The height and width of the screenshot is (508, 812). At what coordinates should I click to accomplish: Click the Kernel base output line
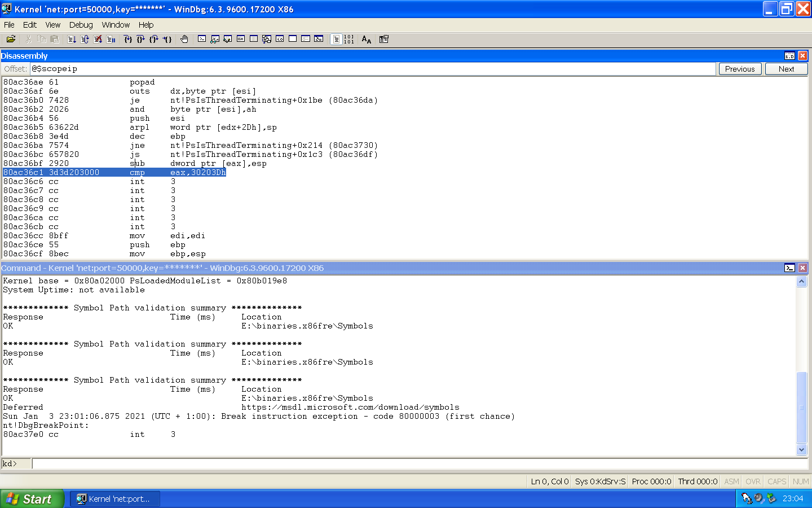[x=145, y=281]
